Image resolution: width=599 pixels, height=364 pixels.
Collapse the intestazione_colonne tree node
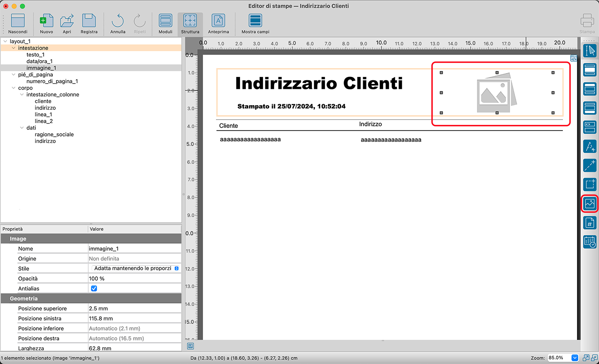click(x=22, y=95)
